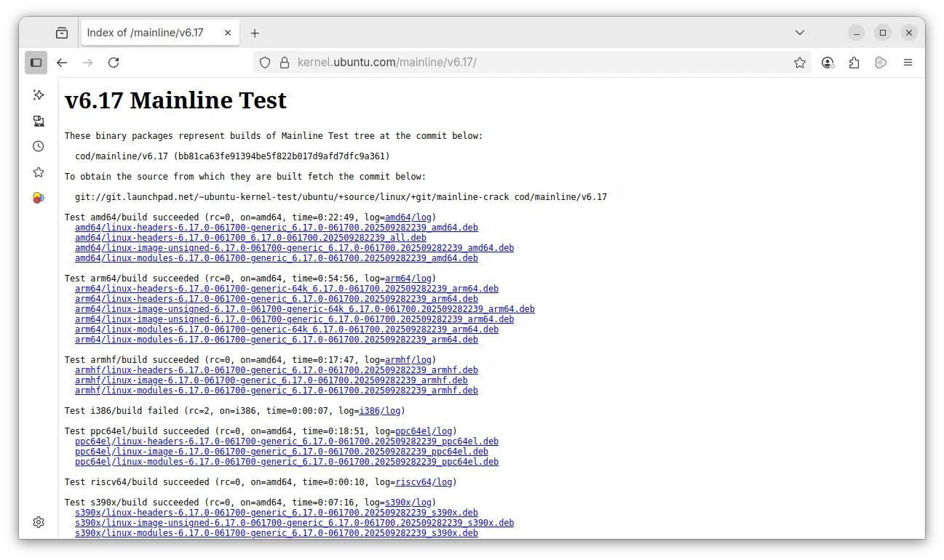Open the i386/log link

tap(380, 411)
